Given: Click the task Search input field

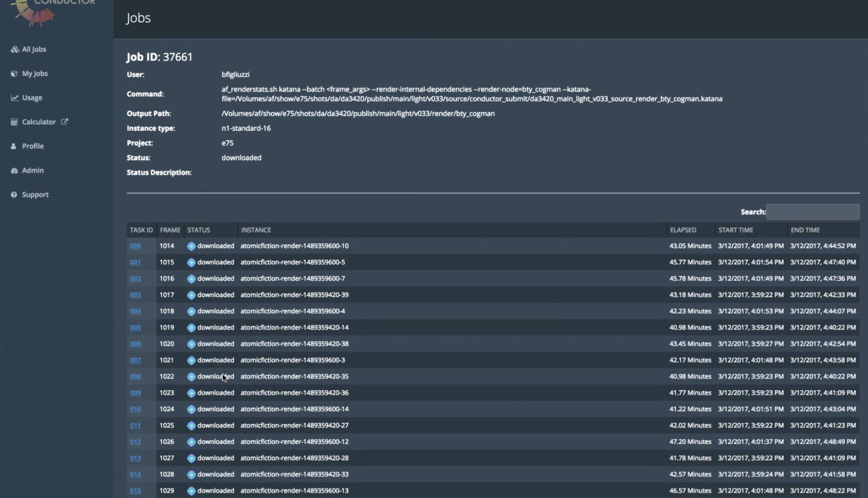Looking at the screenshot, I should pos(813,212).
